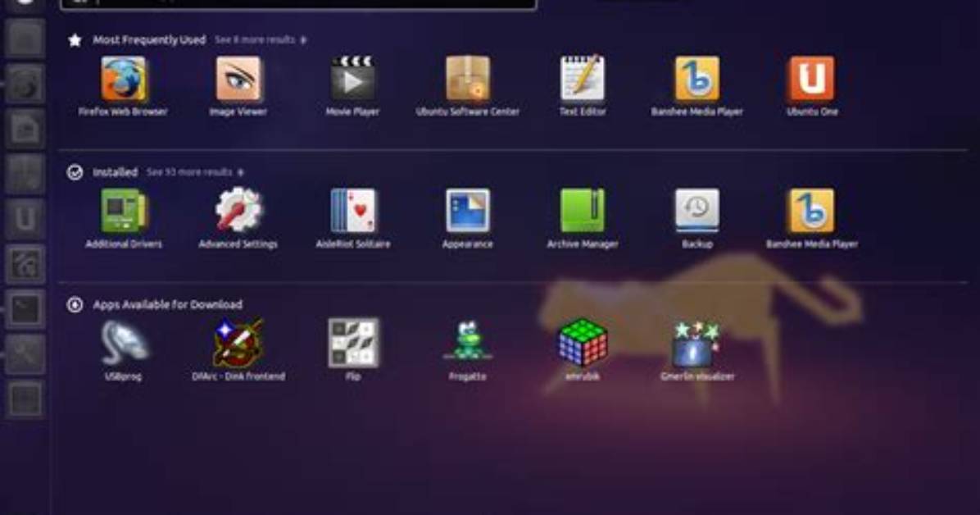
Task: Click the 'Installed' section heading
Action: point(115,172)
